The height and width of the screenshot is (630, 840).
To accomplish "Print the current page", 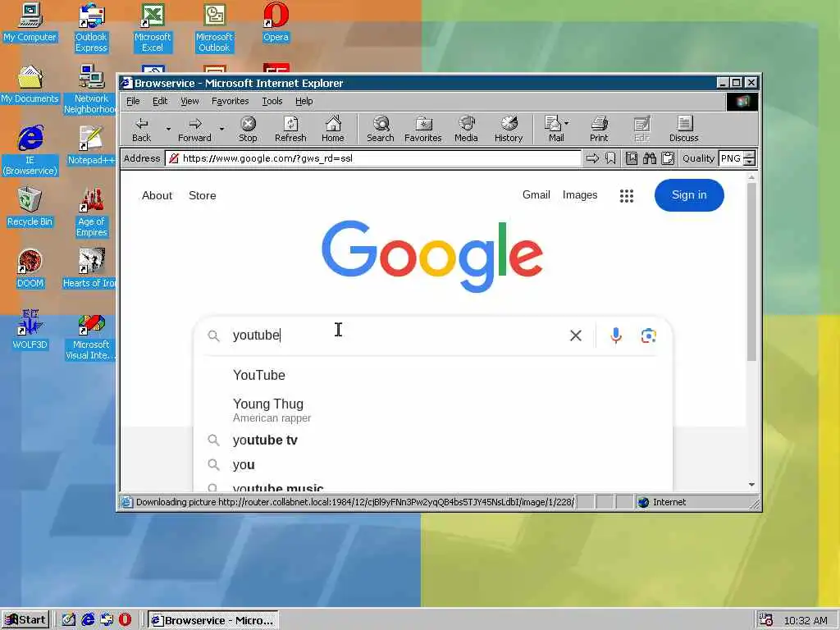I will pos(599,129).
